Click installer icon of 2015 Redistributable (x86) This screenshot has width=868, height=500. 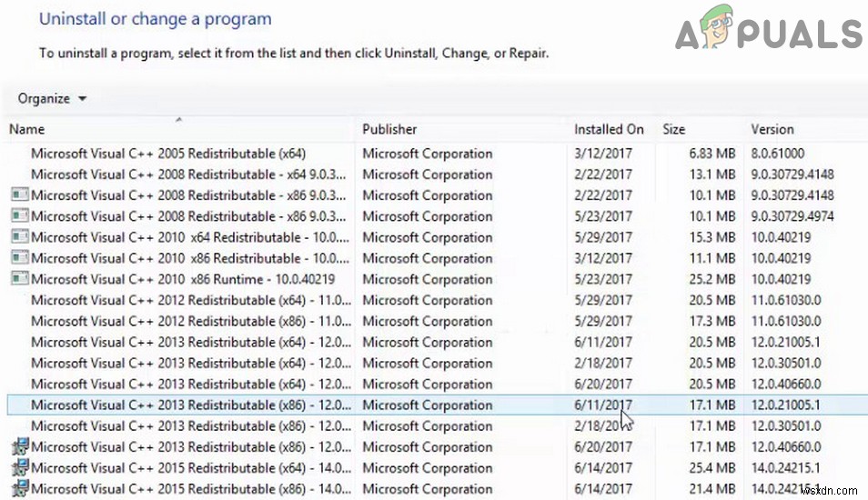tap(20, 488)
